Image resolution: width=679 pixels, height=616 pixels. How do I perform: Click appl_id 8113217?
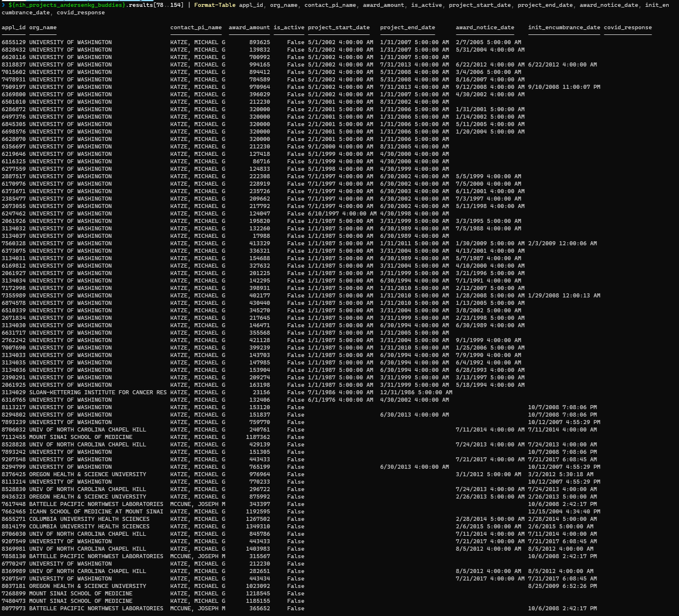tap(13, 407)
